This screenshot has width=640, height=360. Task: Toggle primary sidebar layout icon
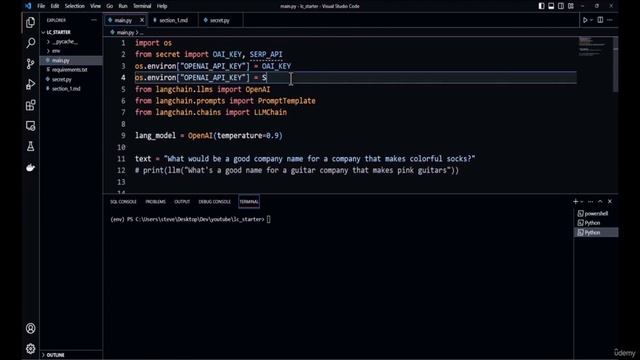(x=541, y=6)
